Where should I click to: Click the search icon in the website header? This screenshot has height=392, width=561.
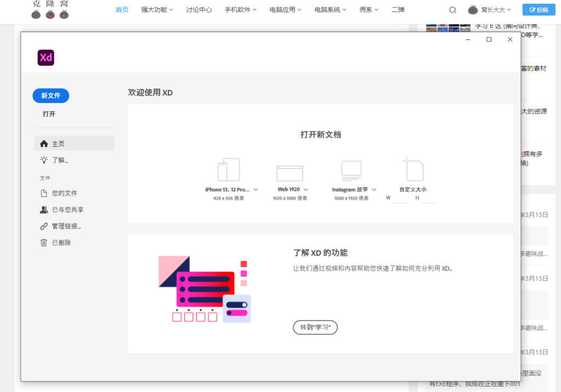(x=453, y=10)
